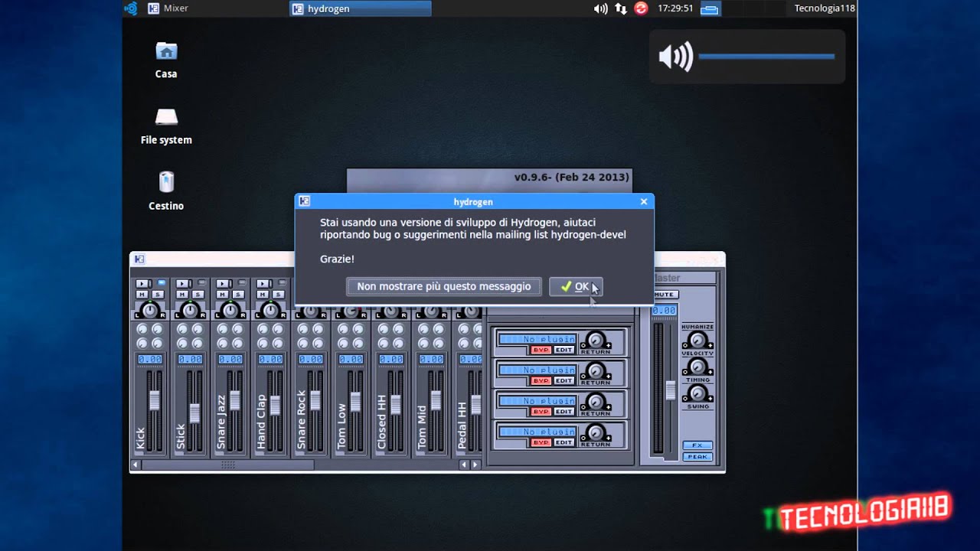Click 'Non mostrare più questo messaggio' button
Viewport: 980px width, 551px height.
(x=444, y=286)
